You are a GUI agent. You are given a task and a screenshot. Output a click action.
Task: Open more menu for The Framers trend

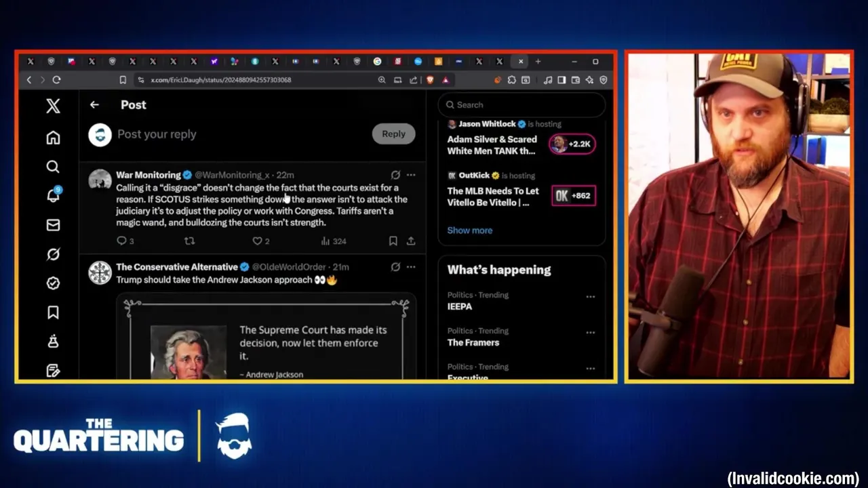pyautogui.click(x=591, y=333)
